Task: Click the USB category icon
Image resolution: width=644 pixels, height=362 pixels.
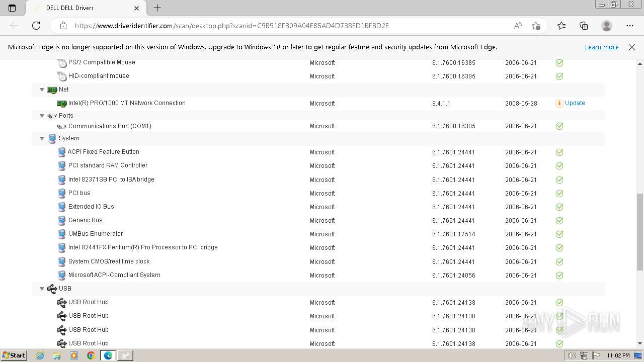Action: coord(52,289)
